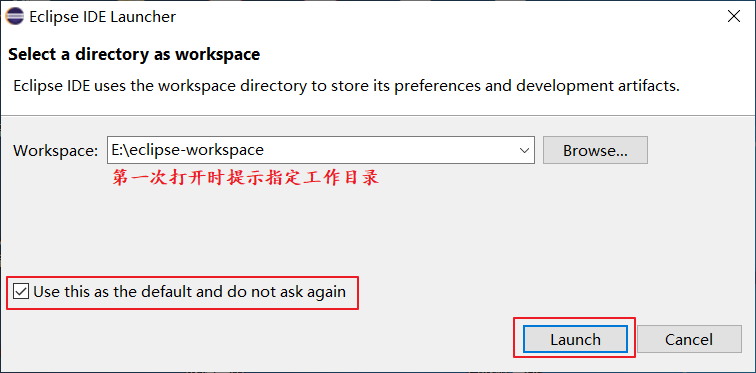The image size is (756, 373).
Task: Click the 'Eclipse IDE Launcher' title text
Action: click(x=103, y=17)
